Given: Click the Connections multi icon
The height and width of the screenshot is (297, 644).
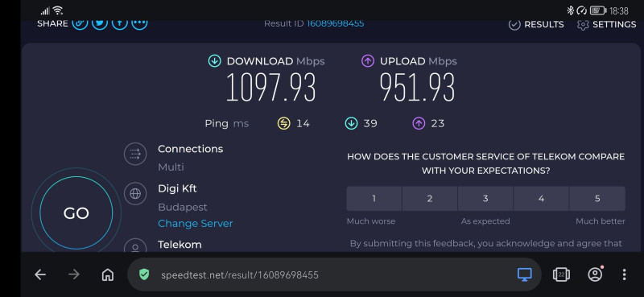Looking at the screenshot, I should 135,154.
